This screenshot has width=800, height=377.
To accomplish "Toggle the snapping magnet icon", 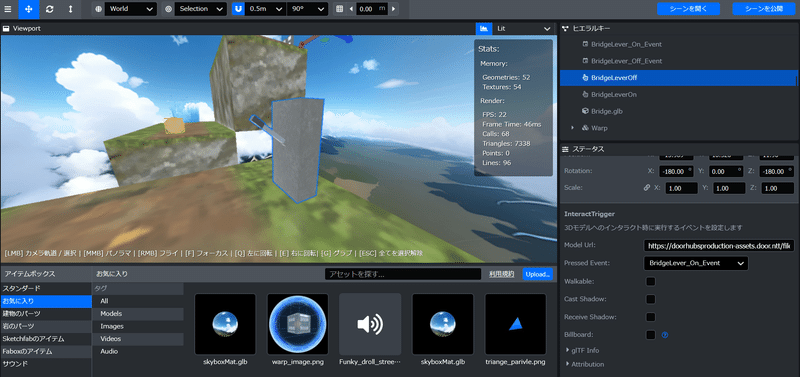I will (238, 9).
